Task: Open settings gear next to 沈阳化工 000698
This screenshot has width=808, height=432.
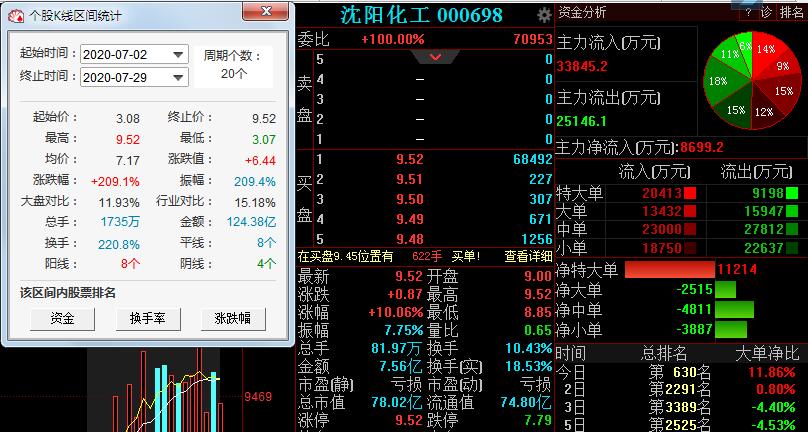Action: pos(544,15)
